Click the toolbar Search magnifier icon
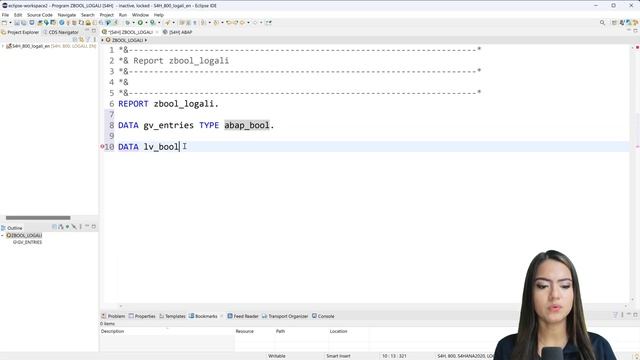The image size is (640, 360). 602,23
